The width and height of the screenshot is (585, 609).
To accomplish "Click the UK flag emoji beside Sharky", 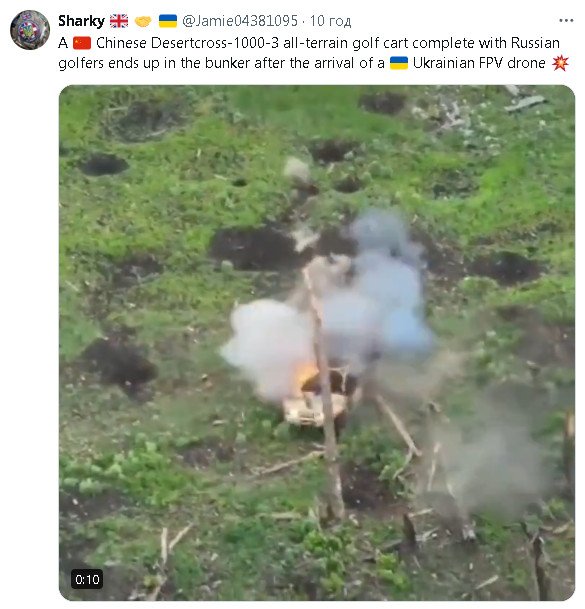I will [119, 21].
